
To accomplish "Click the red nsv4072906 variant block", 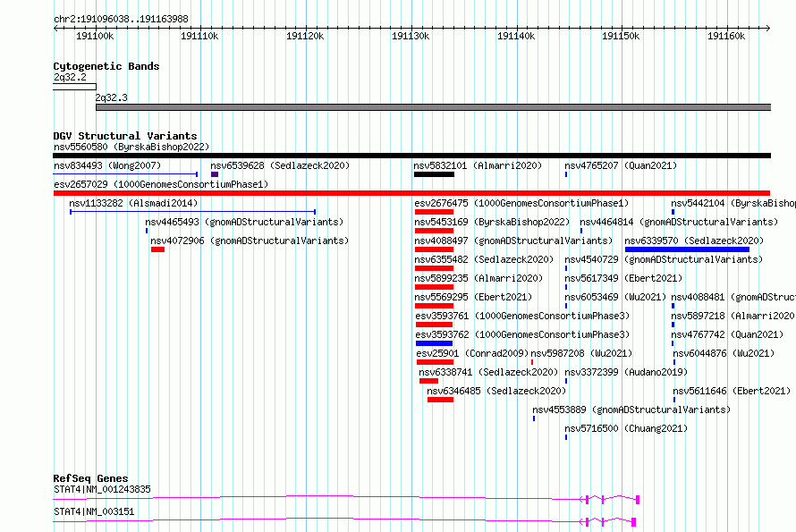I will tap(158, 249).
